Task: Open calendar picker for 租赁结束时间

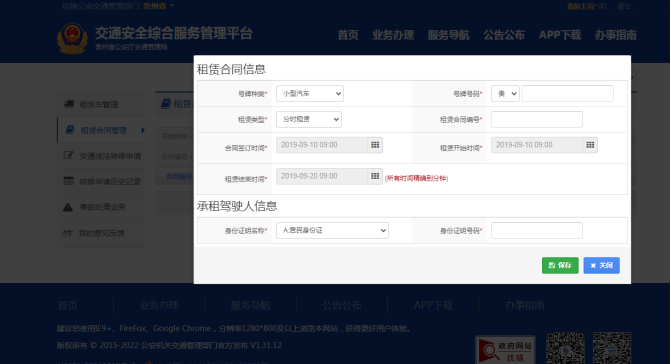Action: tap(375, 176)
